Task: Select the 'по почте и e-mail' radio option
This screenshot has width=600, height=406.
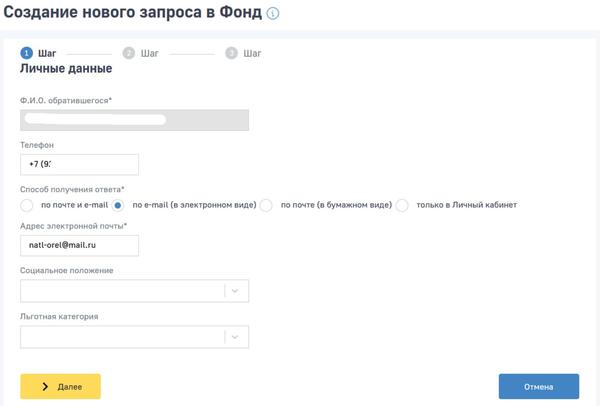Action: tap(27, 205)
